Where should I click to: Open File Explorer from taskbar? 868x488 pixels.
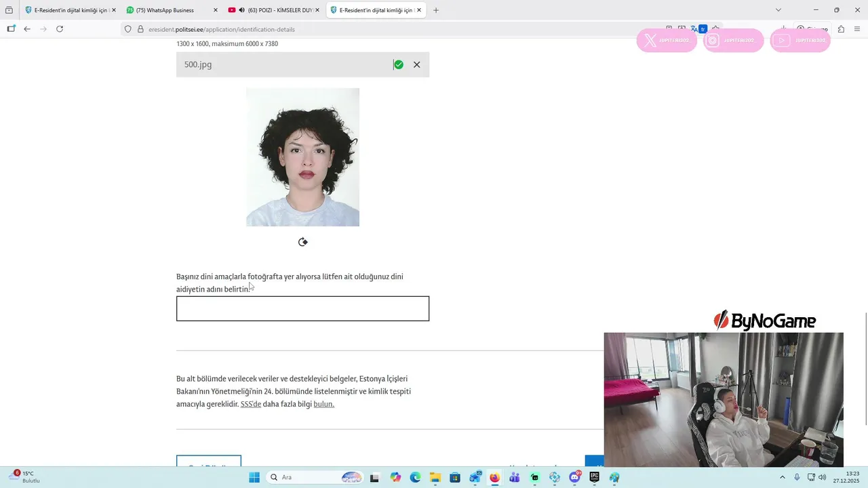click(x=435, y=477)
